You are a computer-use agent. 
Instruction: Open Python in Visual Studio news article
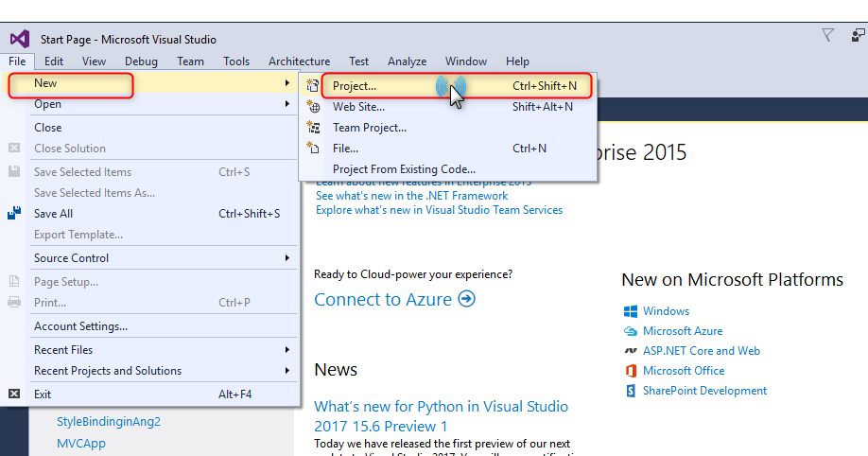441,416
